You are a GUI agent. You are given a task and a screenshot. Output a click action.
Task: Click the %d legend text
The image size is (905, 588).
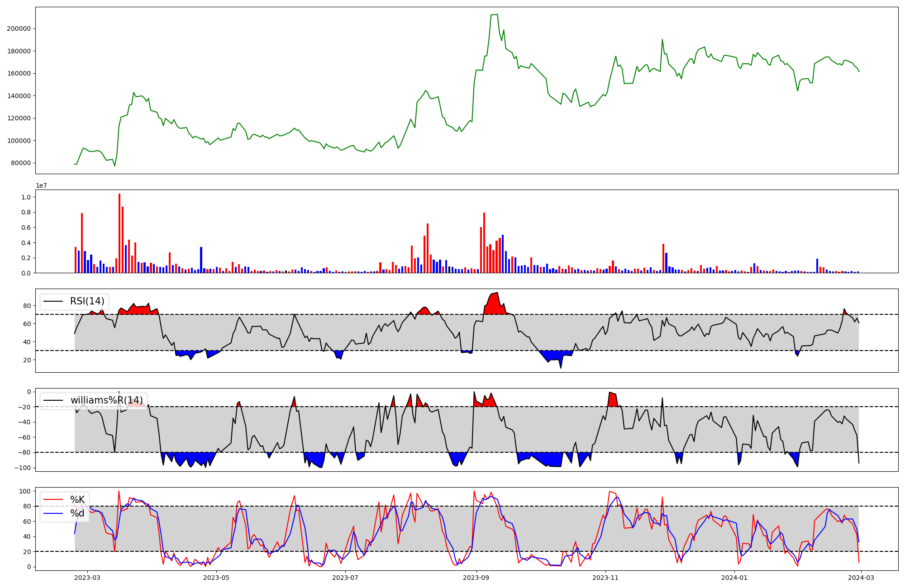(77, 513)
